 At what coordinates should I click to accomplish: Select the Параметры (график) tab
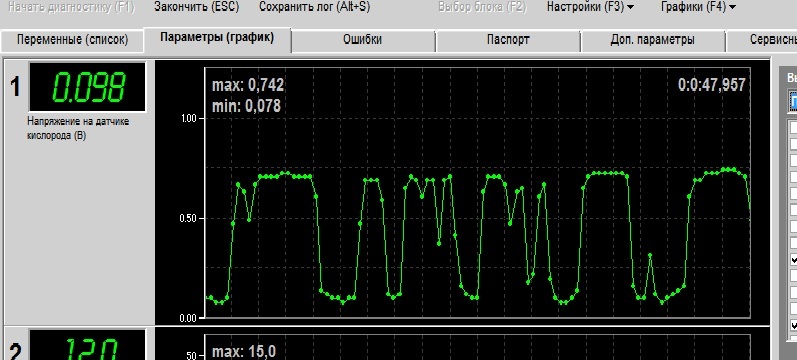pyautogui.click(x=217, y=38)
